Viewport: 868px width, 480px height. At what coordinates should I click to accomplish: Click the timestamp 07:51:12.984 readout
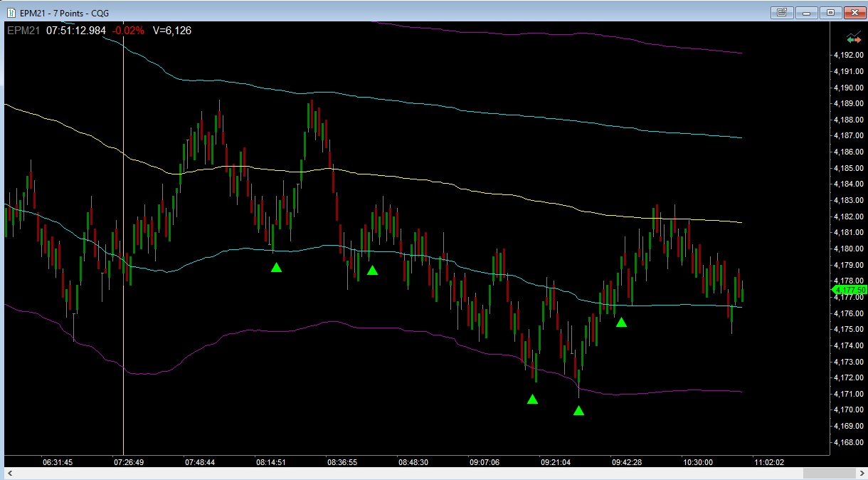pos(76,31)
